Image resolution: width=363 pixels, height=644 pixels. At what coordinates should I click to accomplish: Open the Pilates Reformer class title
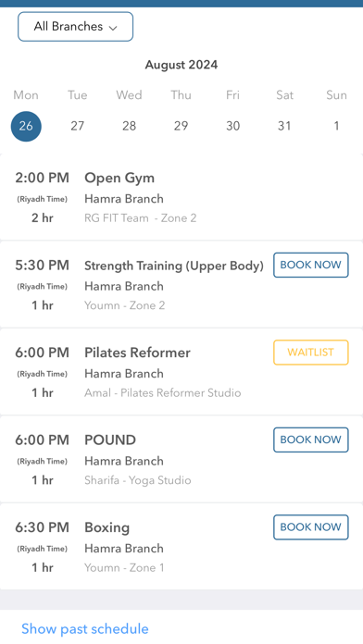(x=137, y=353)
